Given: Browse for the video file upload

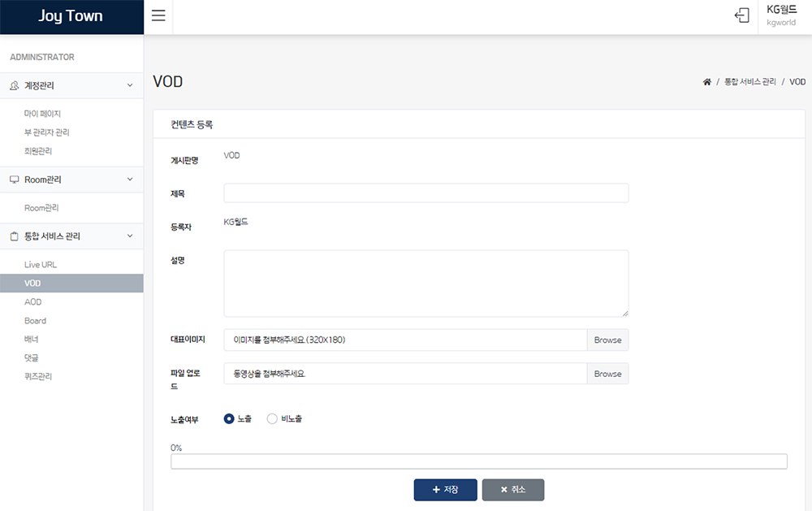Looking at the screenshot, I should [607, 374].
